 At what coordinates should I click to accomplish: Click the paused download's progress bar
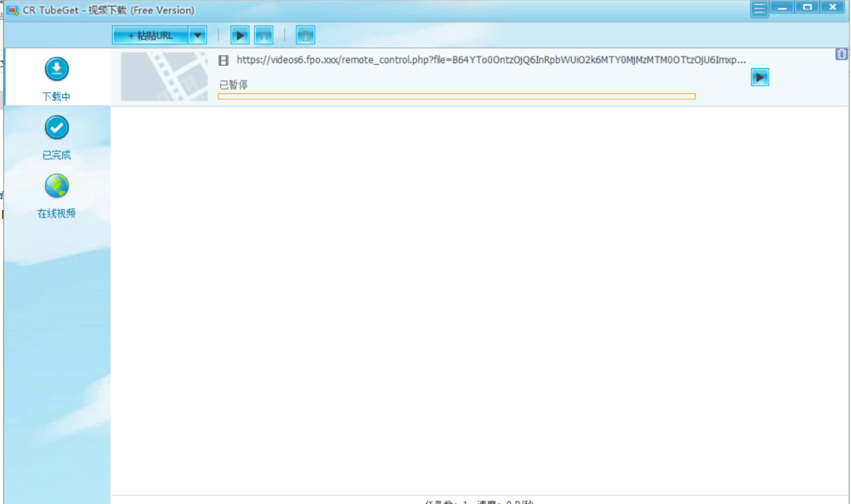point(456,96)
